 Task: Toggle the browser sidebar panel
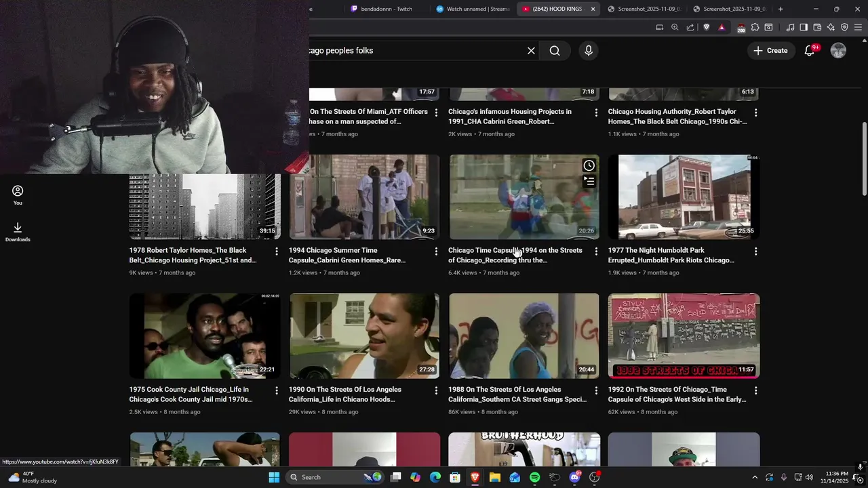click(804, 27)
